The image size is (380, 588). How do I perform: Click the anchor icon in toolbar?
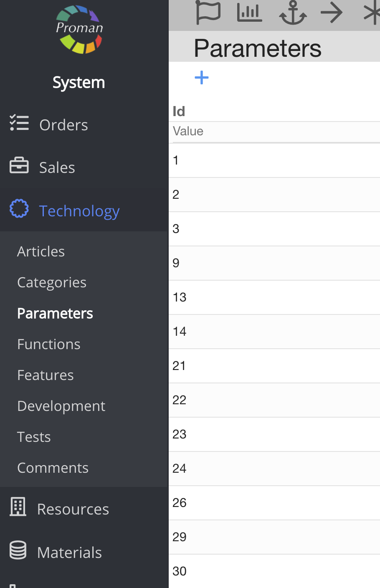click(x=293, y=13)
